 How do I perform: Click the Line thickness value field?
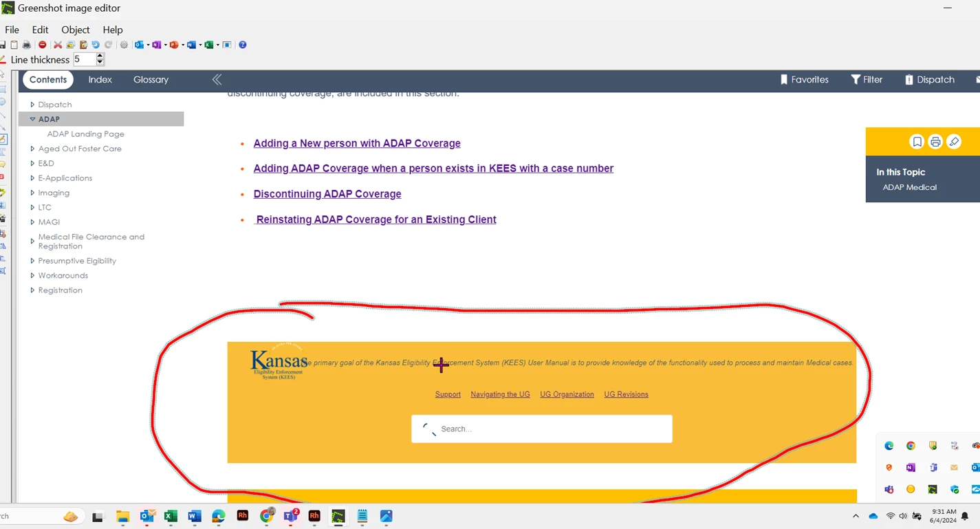(85, 59)
